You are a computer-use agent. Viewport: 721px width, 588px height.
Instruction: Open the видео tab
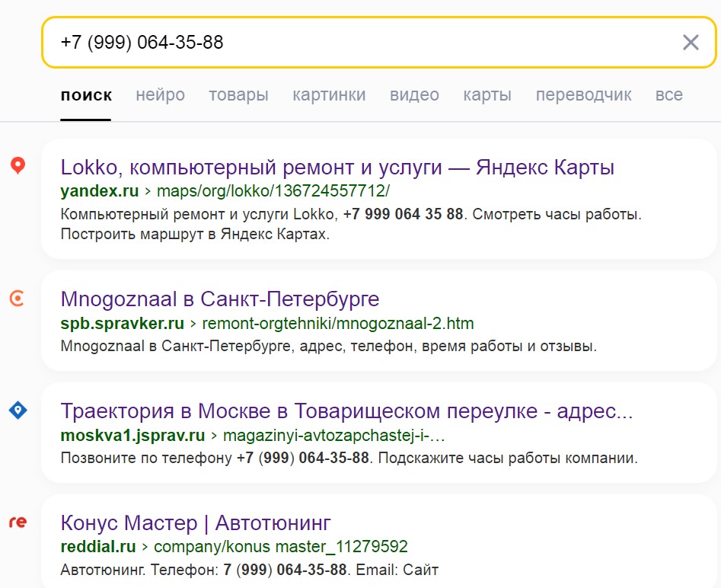point(414,94)
